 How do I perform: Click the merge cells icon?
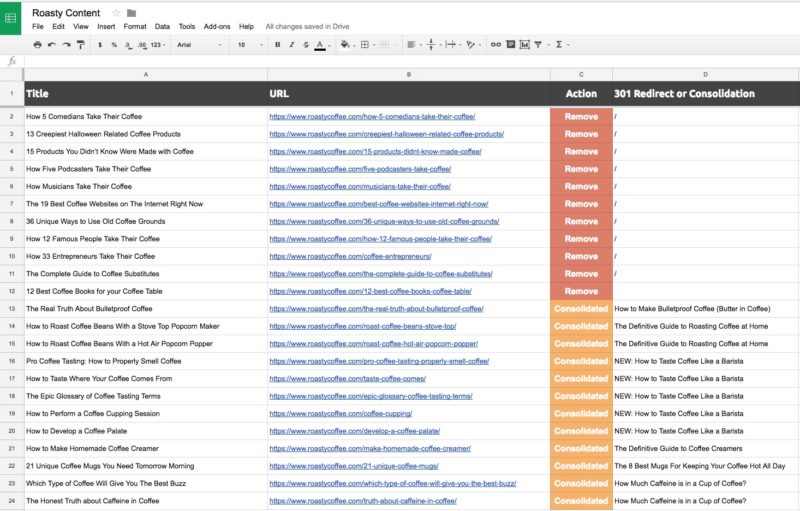click(385, 45)
